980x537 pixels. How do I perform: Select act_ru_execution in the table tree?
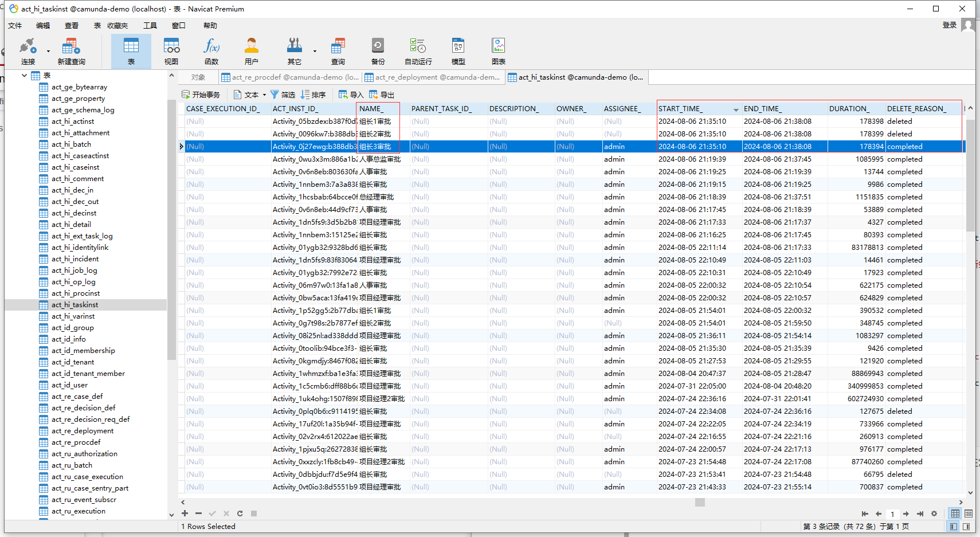78,511
